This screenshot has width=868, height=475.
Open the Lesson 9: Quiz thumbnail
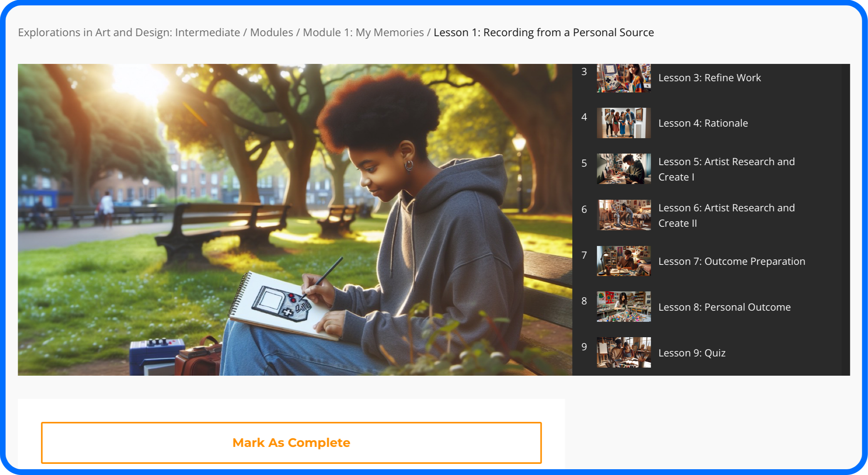point(623,353)
